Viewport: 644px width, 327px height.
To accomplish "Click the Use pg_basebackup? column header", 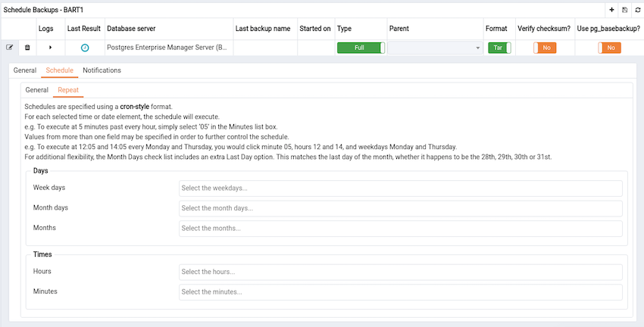I will pyautogui.click(x=608, y=29).
